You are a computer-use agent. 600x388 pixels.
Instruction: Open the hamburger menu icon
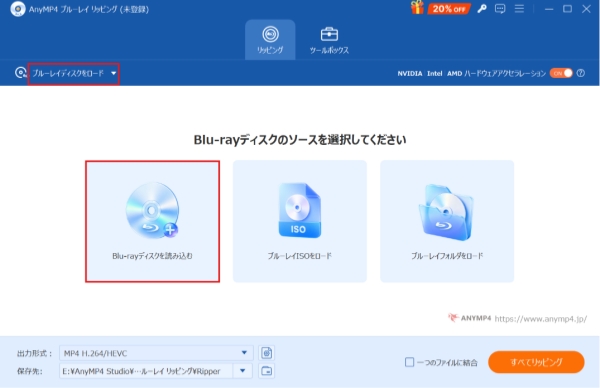click(x=519, y=8)
